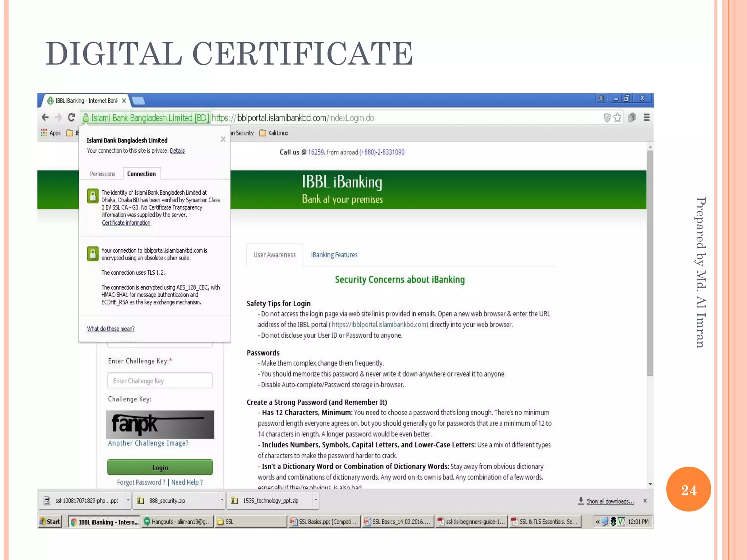Open 1535_technology_ppt.zip download

270,501
